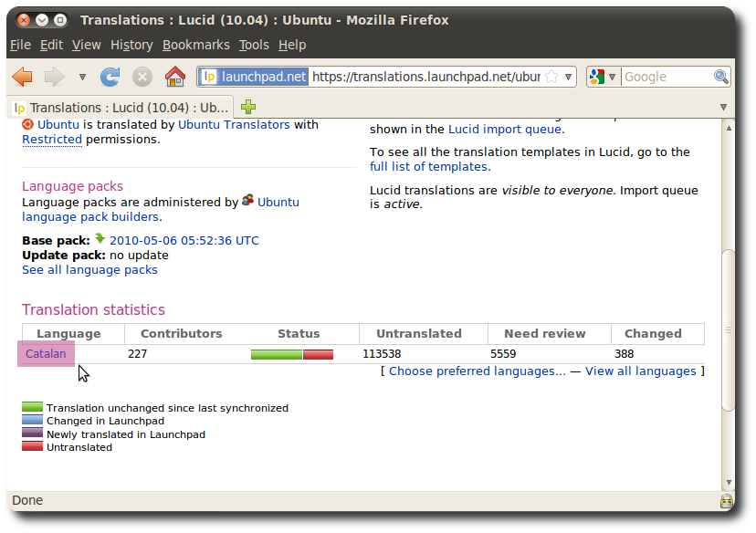The width and height of the screenshot is (756, 533).
Task: Click the 113538 untranslated value
Action: coord(382,354)
